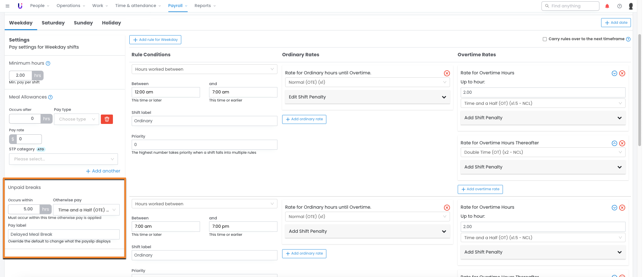The image size is (644, 277).
Task: Click the Delayed Meal Break pay label field
Action: (64, 234)
